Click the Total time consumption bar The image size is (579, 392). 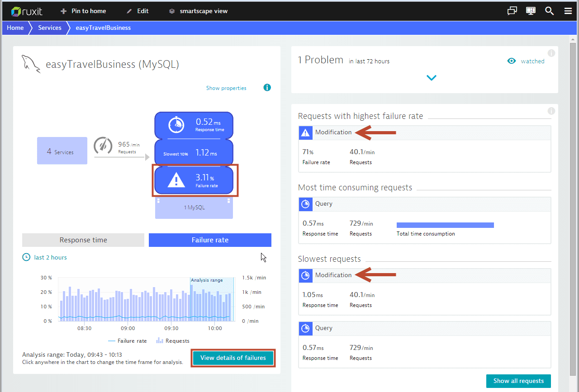445,225
